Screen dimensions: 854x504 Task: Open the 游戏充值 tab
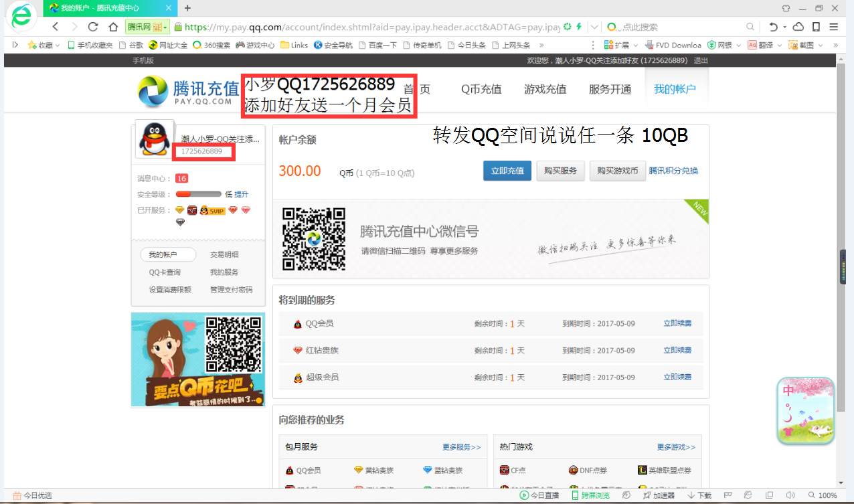[545, 89]
